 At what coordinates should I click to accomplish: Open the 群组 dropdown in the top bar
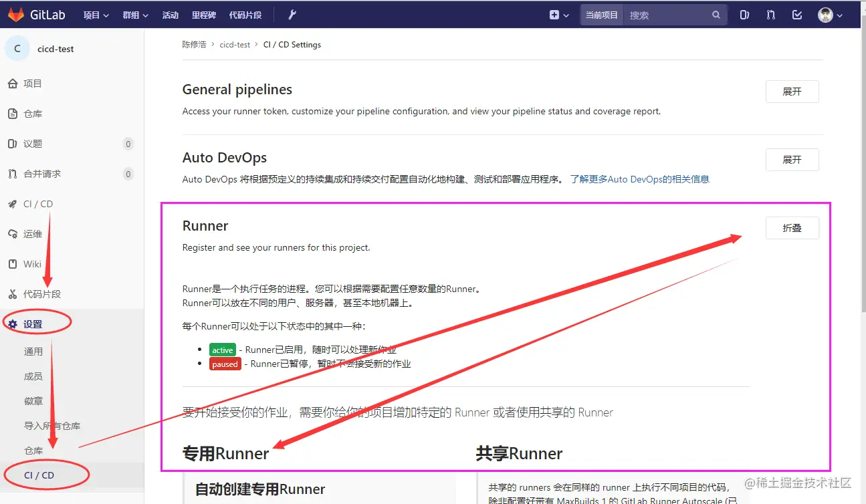point(136,15)
